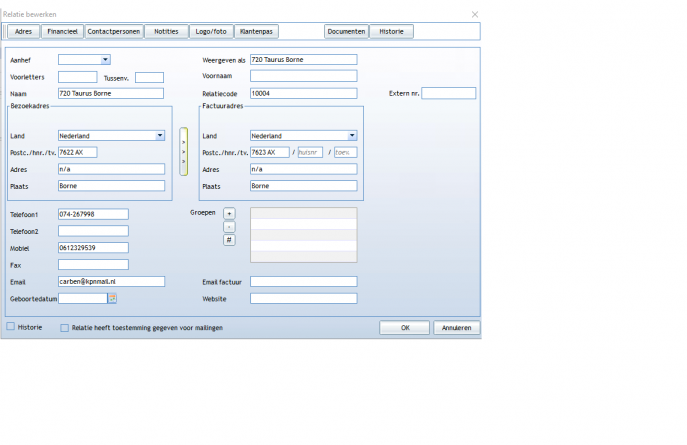Click Bezoekadres Adres field

click(x=111, y=169)
